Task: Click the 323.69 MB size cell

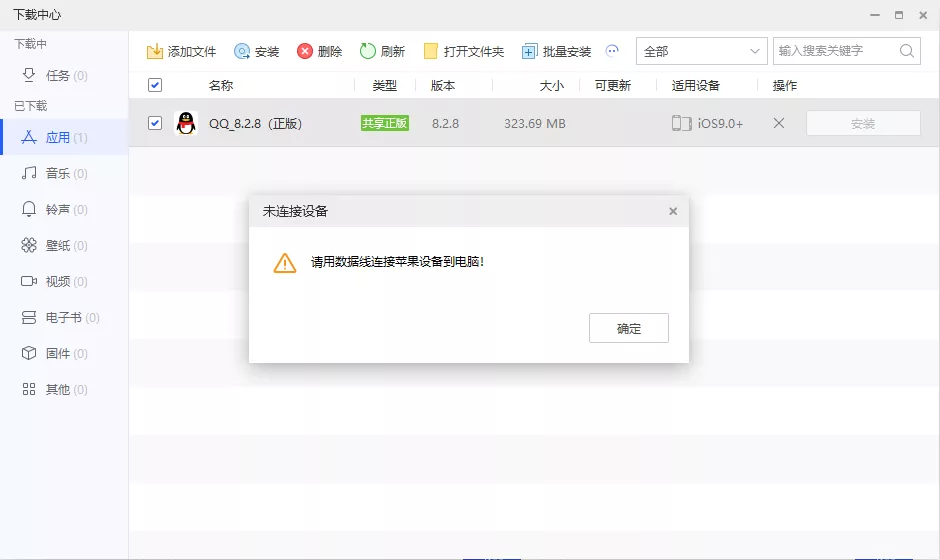Action: coord(535,124)
